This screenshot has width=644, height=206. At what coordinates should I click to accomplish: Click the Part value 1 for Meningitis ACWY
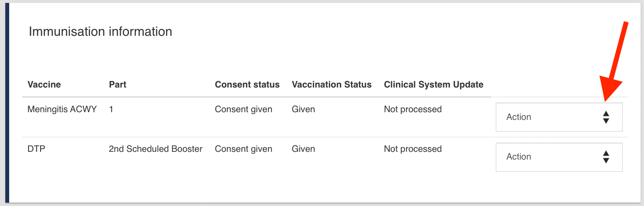coord(112,109)
